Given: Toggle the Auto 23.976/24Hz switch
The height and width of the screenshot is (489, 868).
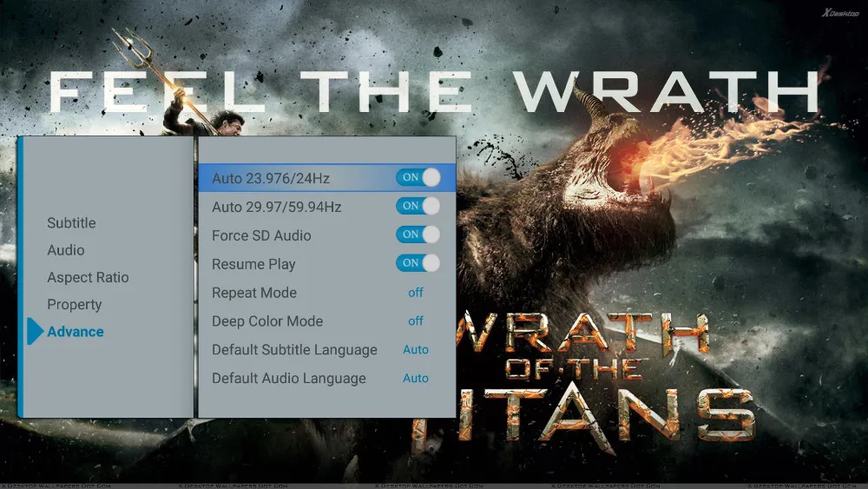Looking at the screenshot, I should click(418, 177).
